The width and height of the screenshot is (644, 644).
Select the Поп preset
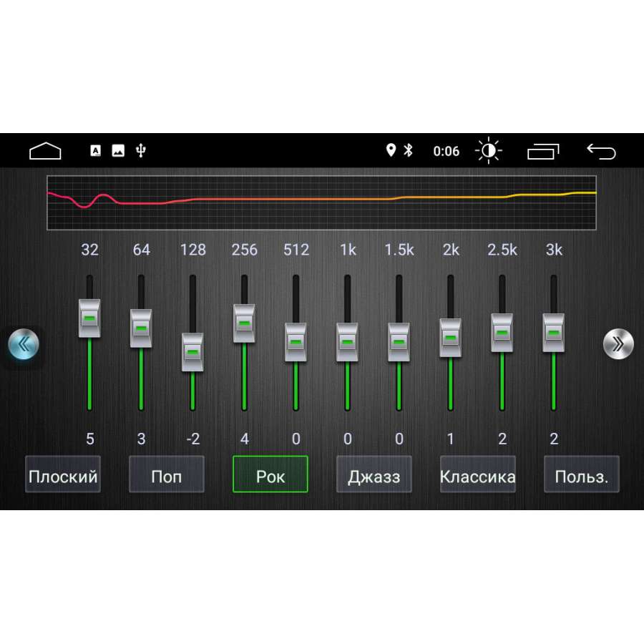(x=166, y=474)
